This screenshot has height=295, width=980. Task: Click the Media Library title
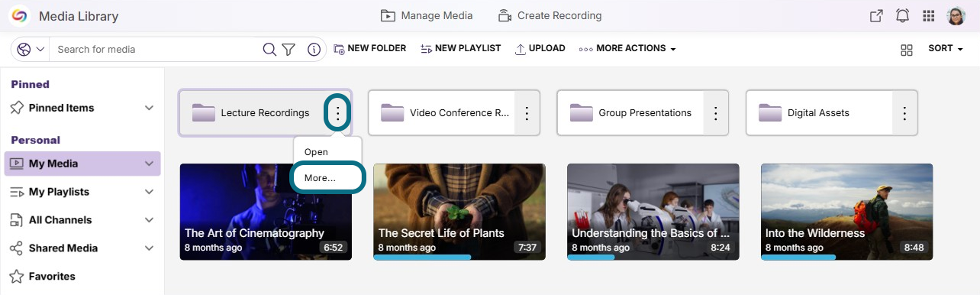click(x=79, y=16)
